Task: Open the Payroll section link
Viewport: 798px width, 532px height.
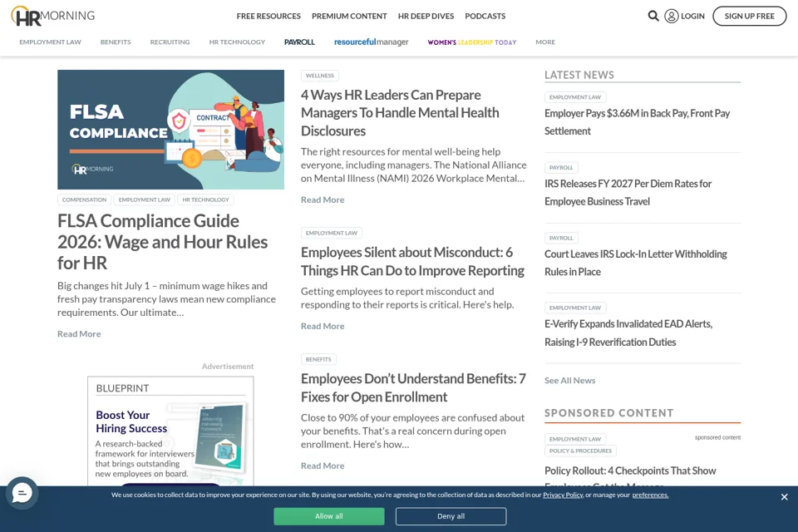Action: (299, 42)
